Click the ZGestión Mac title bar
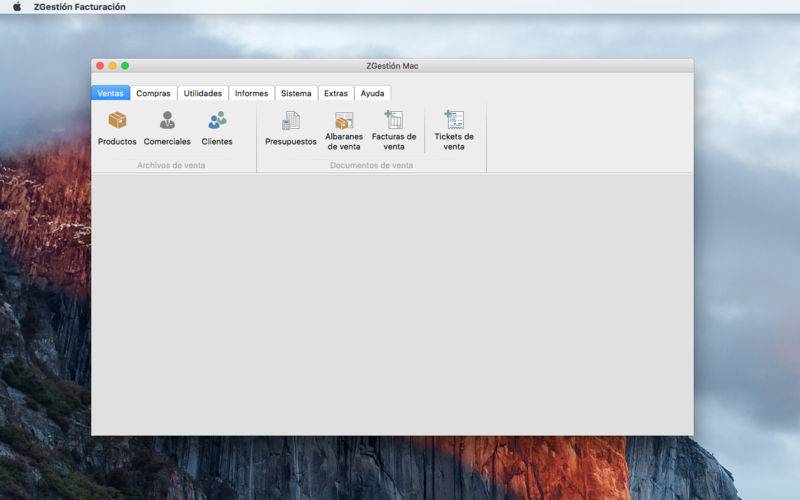The width and height of the screenshot is (800, 500). click(x=392, y=66)
